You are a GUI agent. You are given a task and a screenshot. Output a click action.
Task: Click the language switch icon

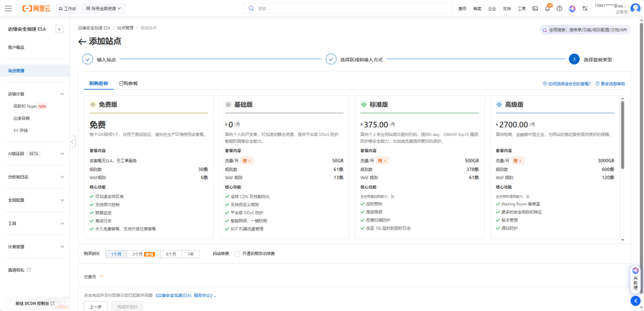click(x=585, y=9)
